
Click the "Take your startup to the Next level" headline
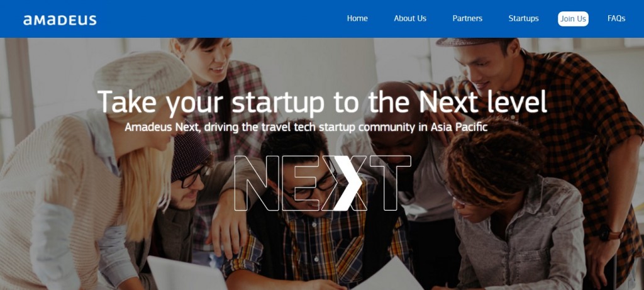tap(323, 101)
